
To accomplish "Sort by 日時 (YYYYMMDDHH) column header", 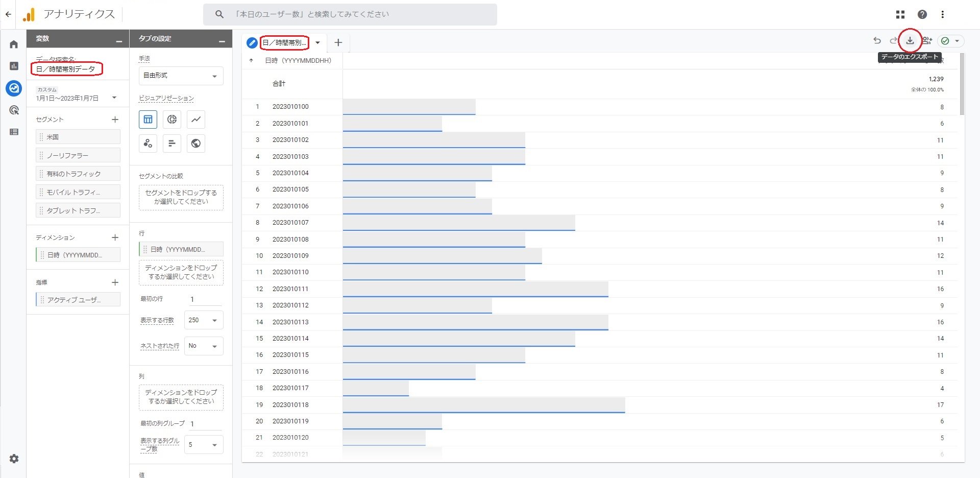I will pyautogui.click(x=298, y=61).
